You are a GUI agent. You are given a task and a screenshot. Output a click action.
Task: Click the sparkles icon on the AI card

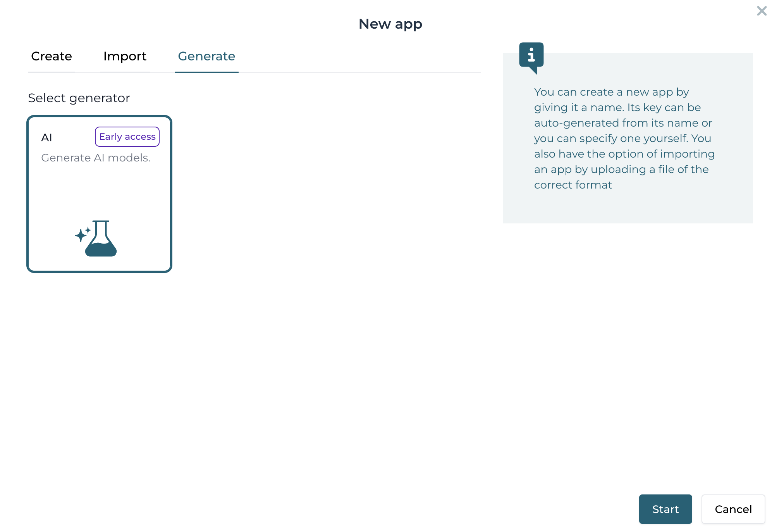[x=81, y=235]
